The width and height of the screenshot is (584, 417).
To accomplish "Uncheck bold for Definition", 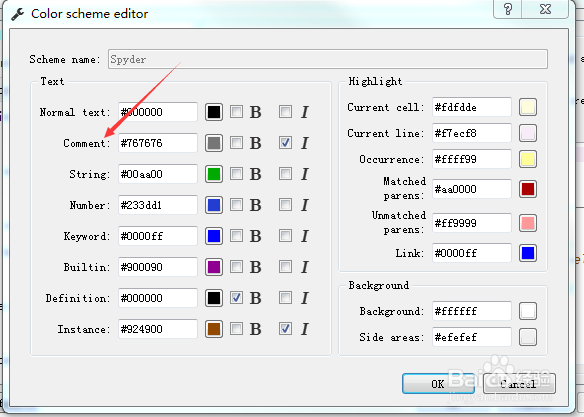I will tap(236, 297).
